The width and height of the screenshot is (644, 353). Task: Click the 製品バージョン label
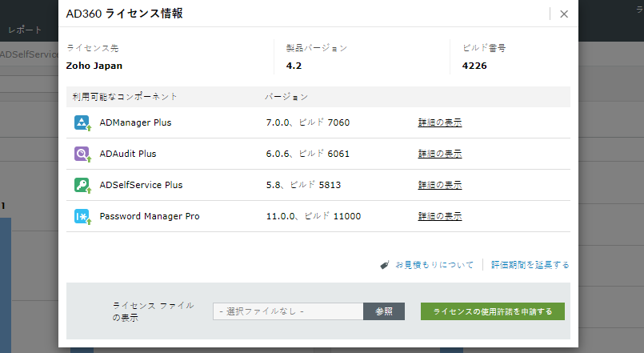(x=317, y=48)
